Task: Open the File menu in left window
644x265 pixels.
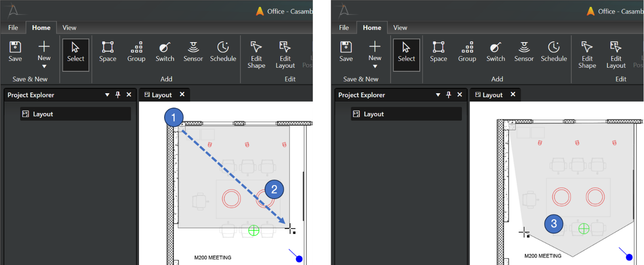Action: coord(13,27)
